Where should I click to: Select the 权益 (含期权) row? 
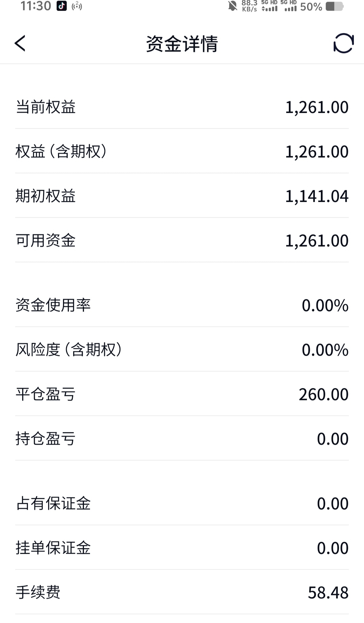(182, 151)
